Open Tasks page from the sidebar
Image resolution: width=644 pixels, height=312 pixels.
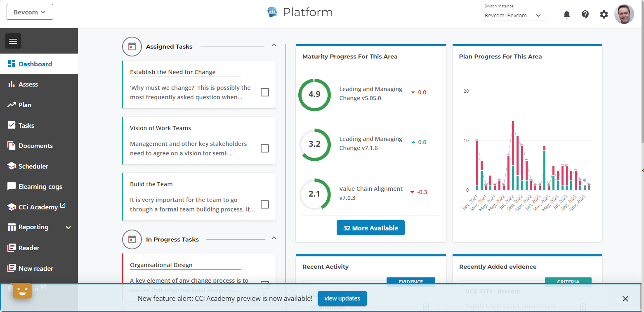[39, 125]
